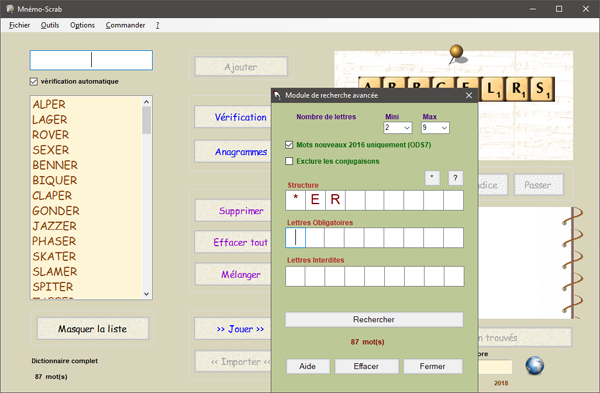Screen dimensions: 600x393
Task: Click the Jouer button
Action: click(233, 329)
